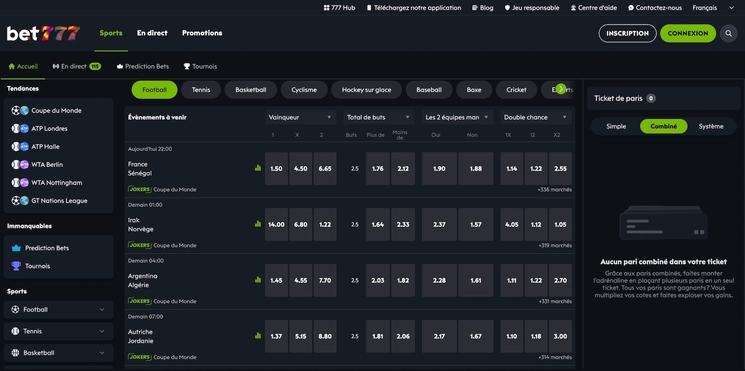Viewport: 745px width, 371px height.
Task: Open statistics icon for Argentina Algérie
Action: point(258,280)
